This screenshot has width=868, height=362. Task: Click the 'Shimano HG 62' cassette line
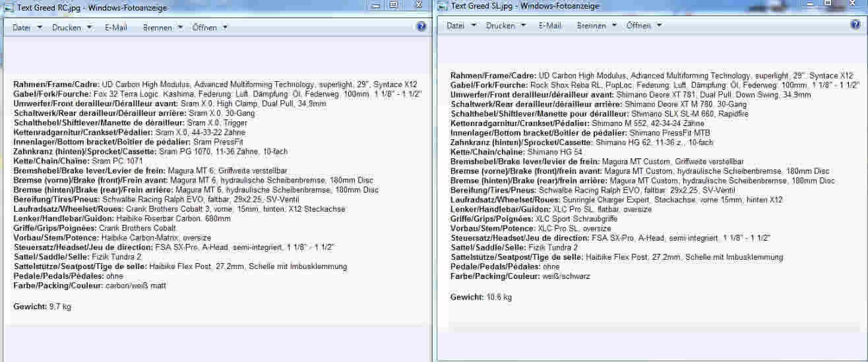pyautogui.click(x=582, y=142)
